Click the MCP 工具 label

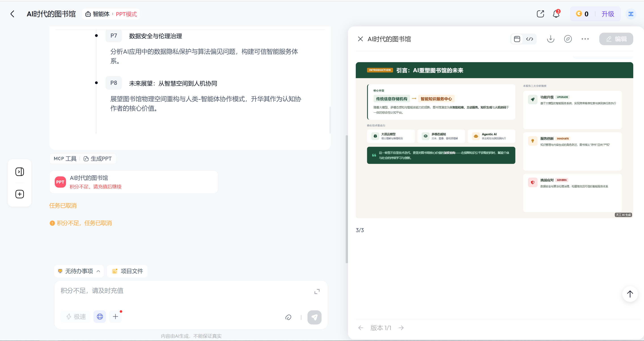(x=65, y=159)
